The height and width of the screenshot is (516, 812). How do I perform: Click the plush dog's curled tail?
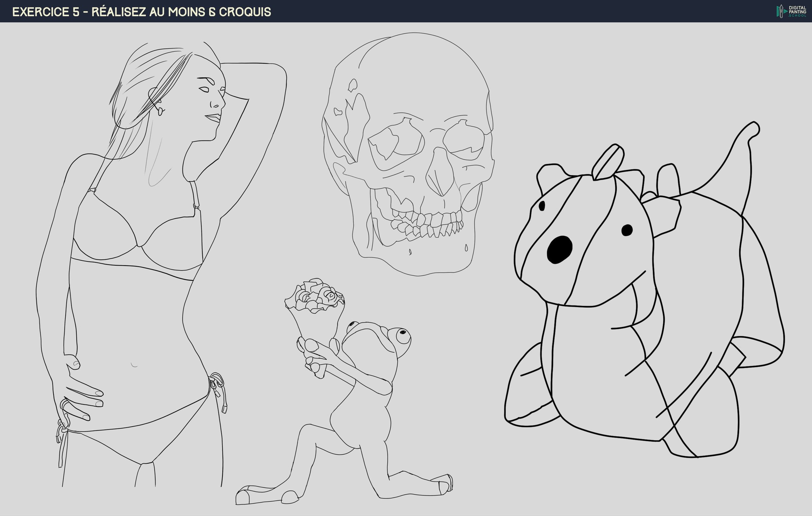click(x=741, y=149)
